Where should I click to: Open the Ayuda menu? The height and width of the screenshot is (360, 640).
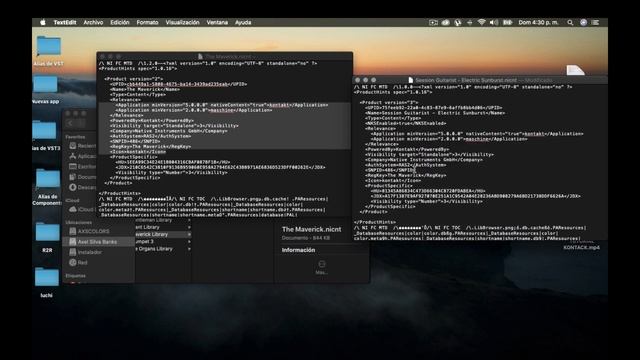click(243, 22)
